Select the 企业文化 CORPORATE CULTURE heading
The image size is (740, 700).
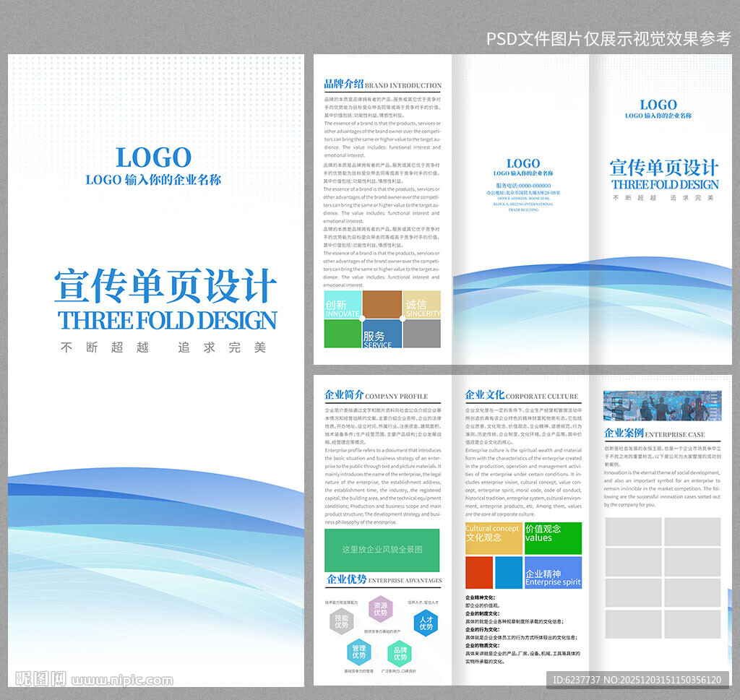(522, 395)
